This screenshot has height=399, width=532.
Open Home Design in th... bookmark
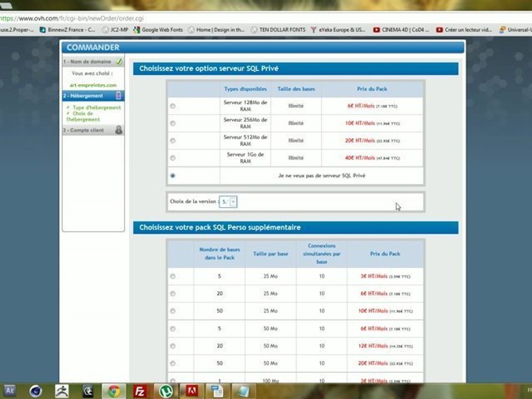(x=216, y=30)
